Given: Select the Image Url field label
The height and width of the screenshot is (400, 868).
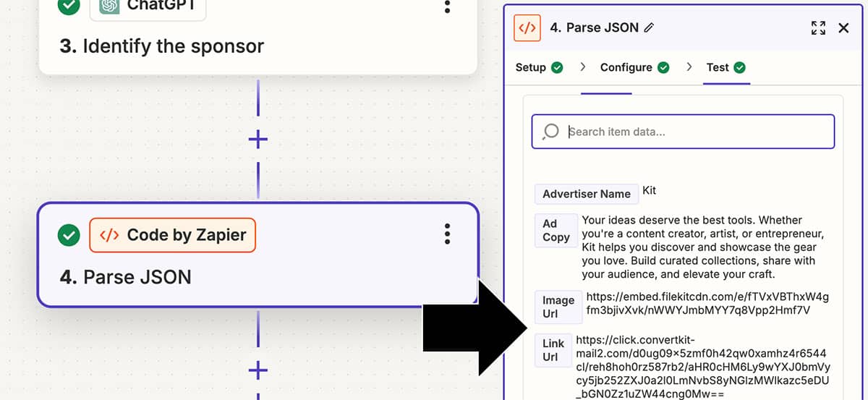Looking at the screenshot, I should click(x=558, y=307).
